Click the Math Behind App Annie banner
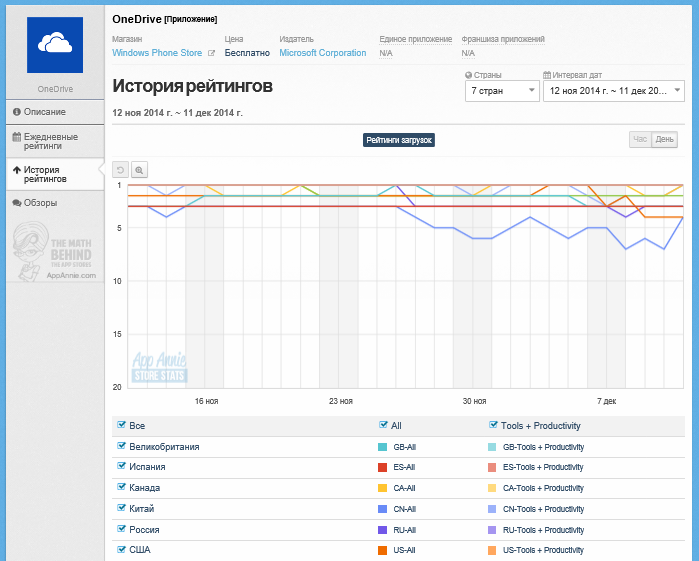 point(55,252)
